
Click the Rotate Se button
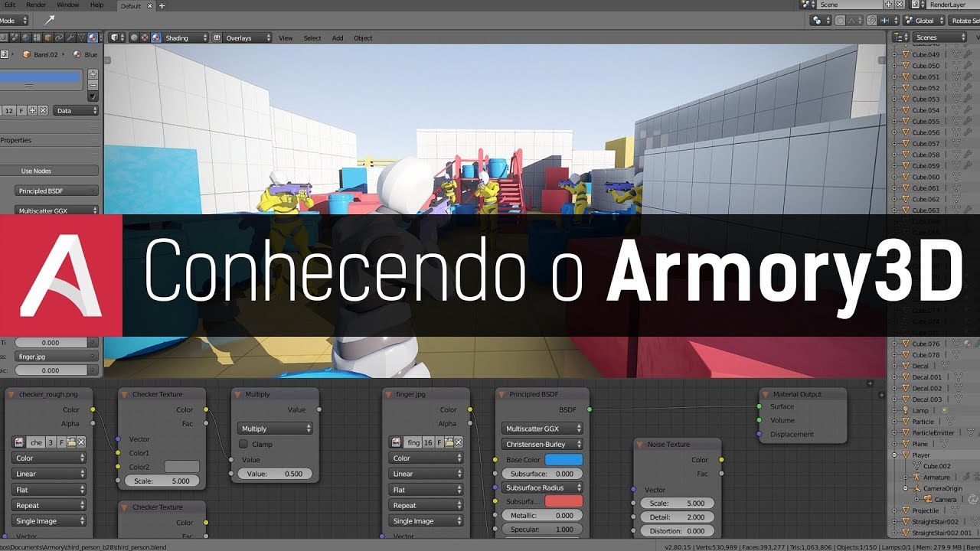coord(963,21)
